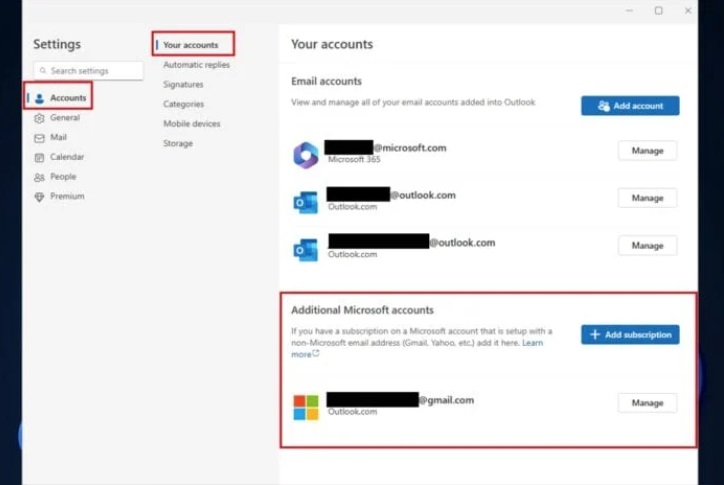Screen dimensions: 724x485
Task: Manage the first outlook.com account
Action: coord(647,198)
